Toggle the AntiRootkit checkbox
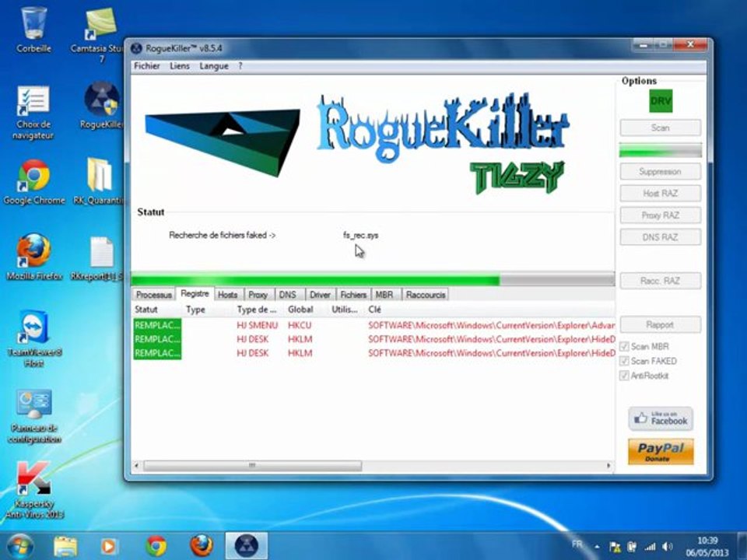This screenshot has width=747, height=560. pyautogui.click(x=623, y=376)
